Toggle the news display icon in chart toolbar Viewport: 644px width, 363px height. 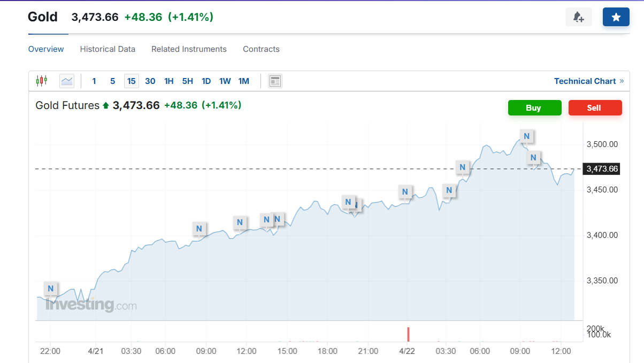tap(275, 81)
